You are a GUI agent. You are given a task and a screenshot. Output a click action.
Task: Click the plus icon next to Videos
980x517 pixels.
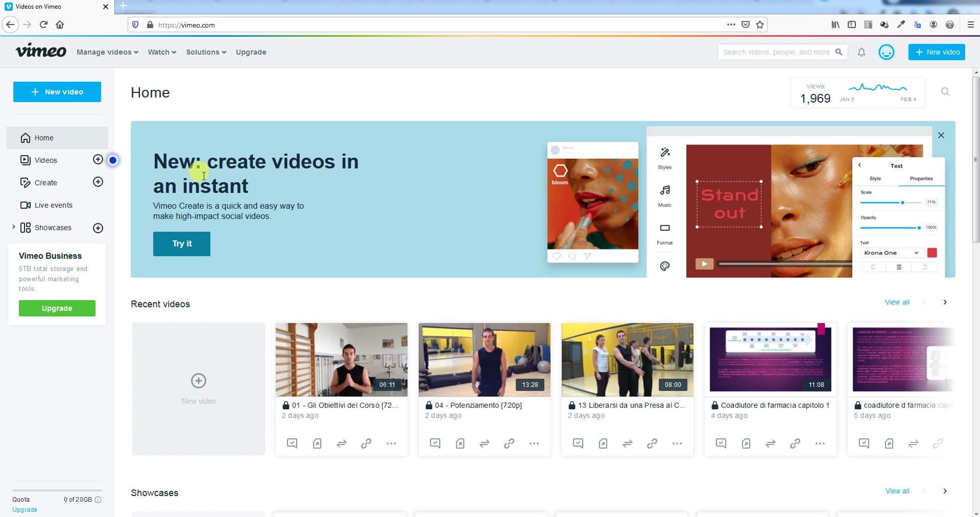click(x=98, y=159)
